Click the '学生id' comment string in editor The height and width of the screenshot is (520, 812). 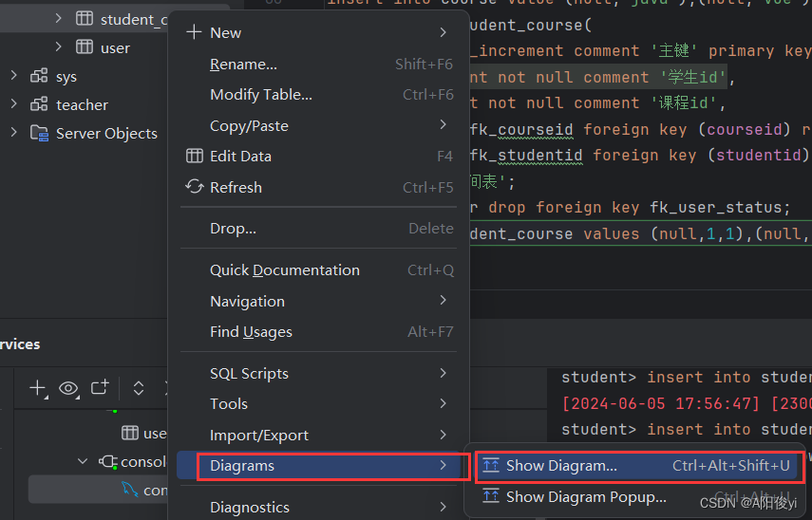point(693,77)
